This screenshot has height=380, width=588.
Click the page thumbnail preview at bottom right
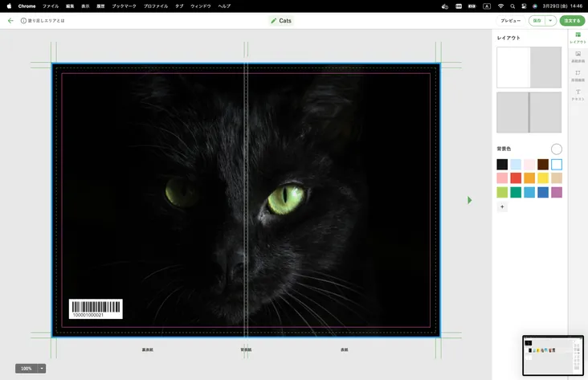pos(553,355)
